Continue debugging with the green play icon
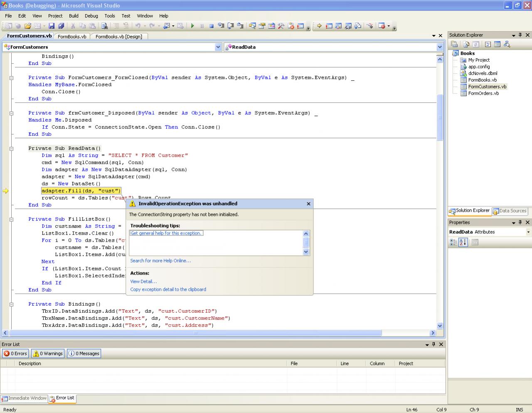This screenshot has width=532, height=413. (192, 26)
